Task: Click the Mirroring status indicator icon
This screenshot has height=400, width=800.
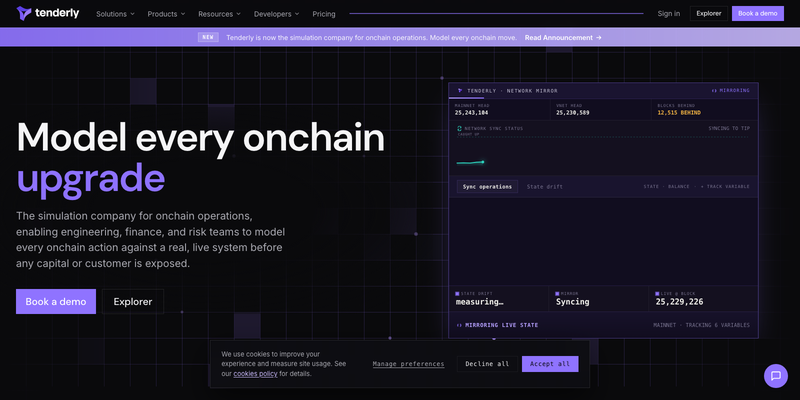Action: (714, 91)
